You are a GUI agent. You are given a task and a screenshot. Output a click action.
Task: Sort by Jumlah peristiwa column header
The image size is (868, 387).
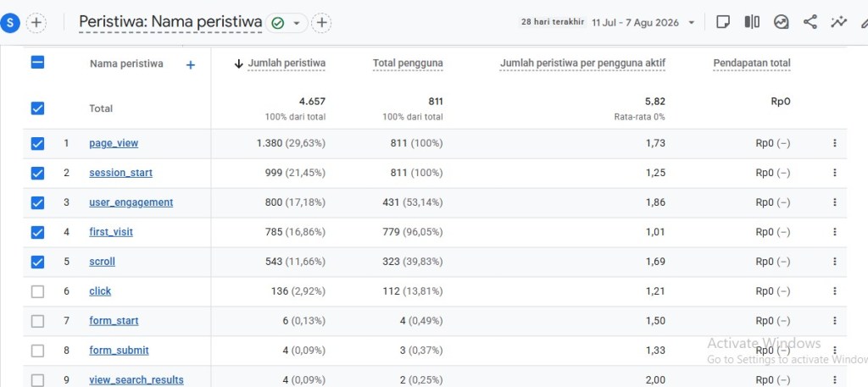point(287,64)
